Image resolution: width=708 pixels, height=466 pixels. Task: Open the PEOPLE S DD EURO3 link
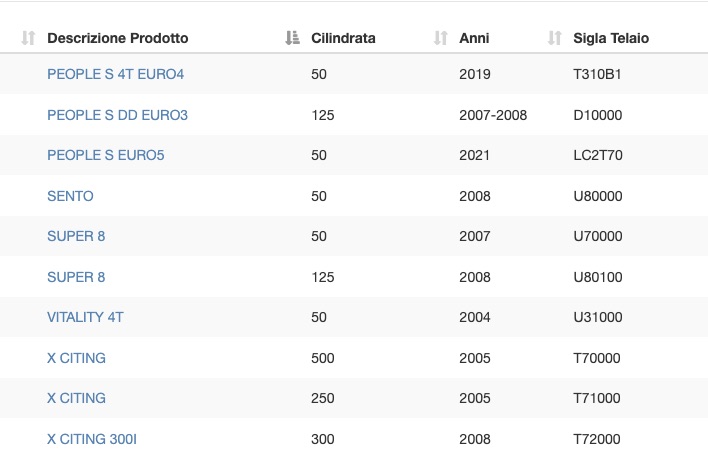click(x=117, y=115)
